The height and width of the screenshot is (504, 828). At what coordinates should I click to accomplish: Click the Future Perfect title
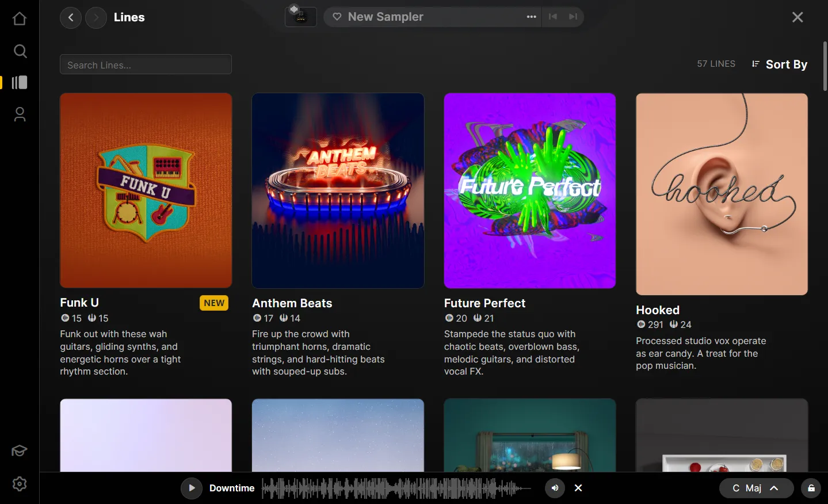(484, 303)
